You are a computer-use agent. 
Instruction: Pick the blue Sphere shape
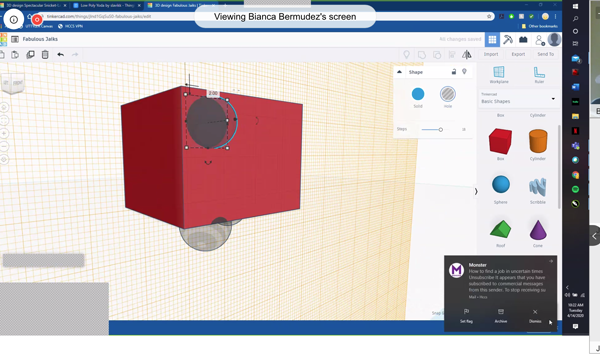click(x=501, y=184)
